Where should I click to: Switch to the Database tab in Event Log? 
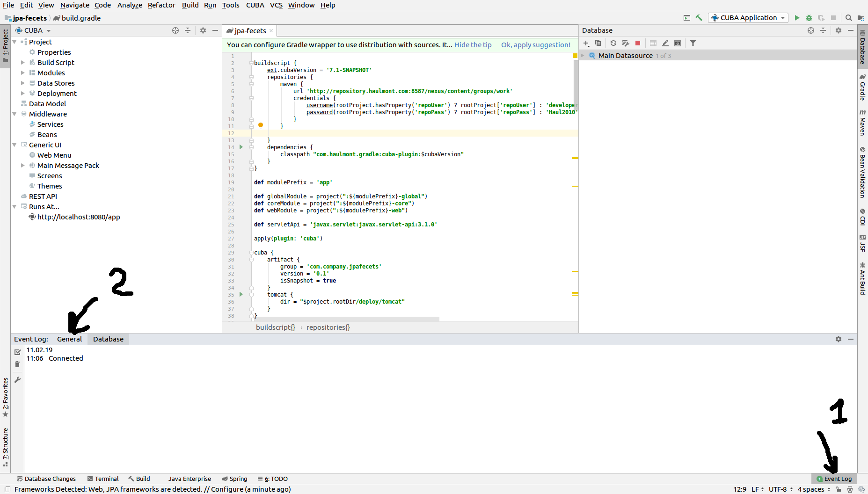(x=108, y=339)
